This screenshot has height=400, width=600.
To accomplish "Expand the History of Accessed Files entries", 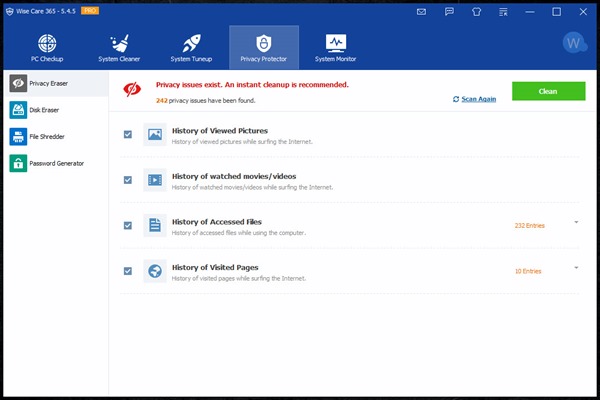I will point(577,222).
